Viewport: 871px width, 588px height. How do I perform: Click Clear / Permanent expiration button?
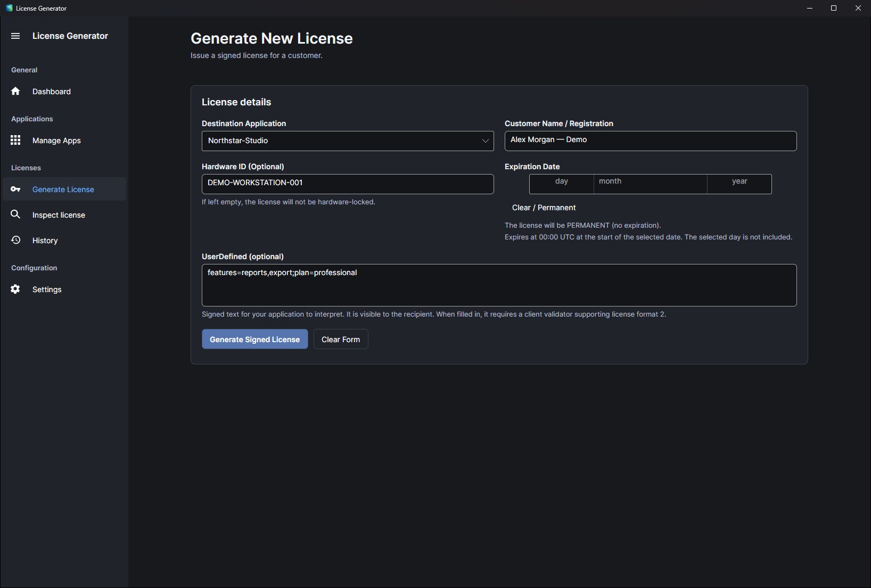coord(544,208)
